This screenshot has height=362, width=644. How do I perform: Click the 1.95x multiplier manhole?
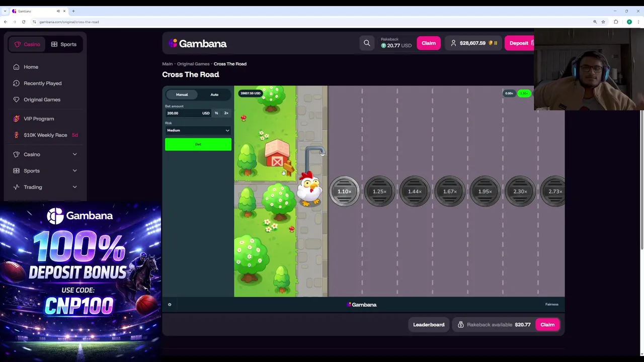click(x=485, y=192)
